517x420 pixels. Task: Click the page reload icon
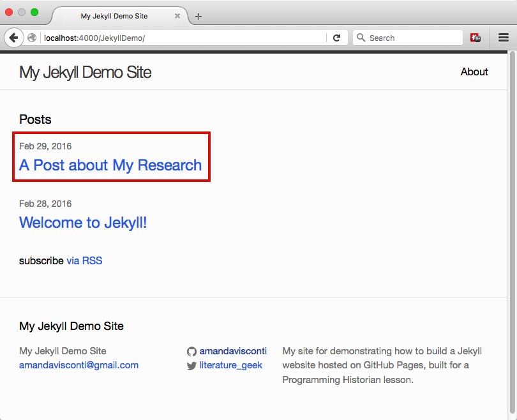point(338,37)
